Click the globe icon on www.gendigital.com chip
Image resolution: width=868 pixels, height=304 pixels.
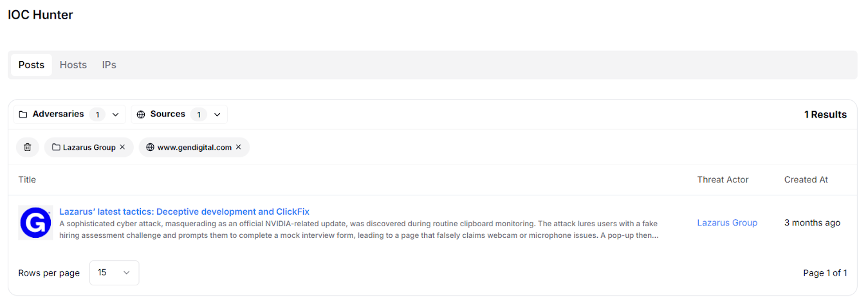click(x=151, y=147)
